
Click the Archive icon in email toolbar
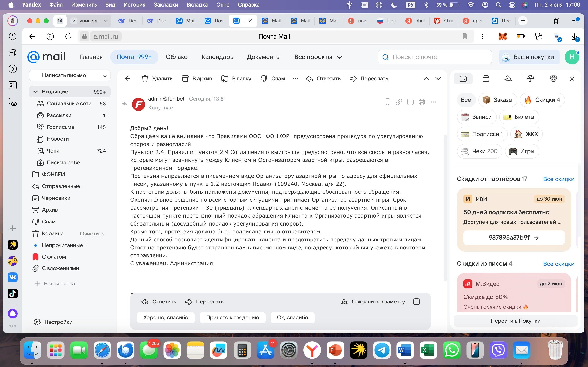[185, 79]
